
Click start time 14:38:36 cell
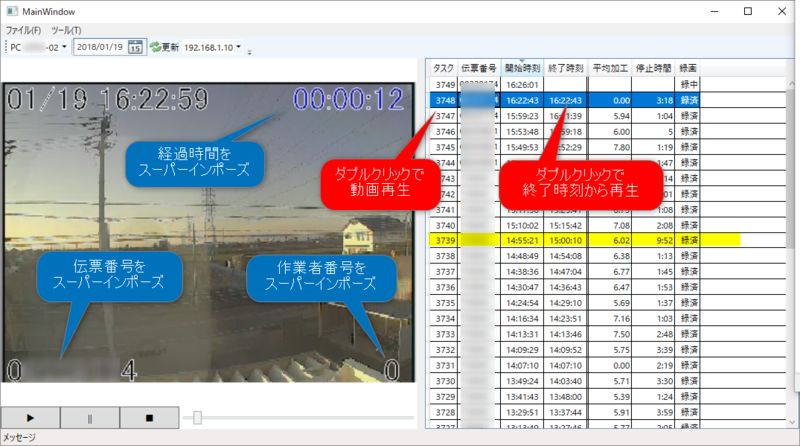(522, 272)
